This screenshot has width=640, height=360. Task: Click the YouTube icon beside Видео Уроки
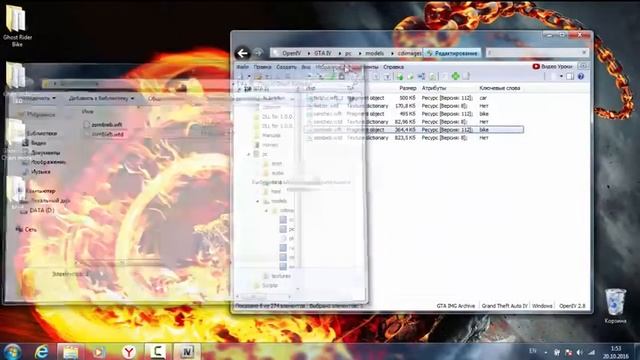click(536, 67)
